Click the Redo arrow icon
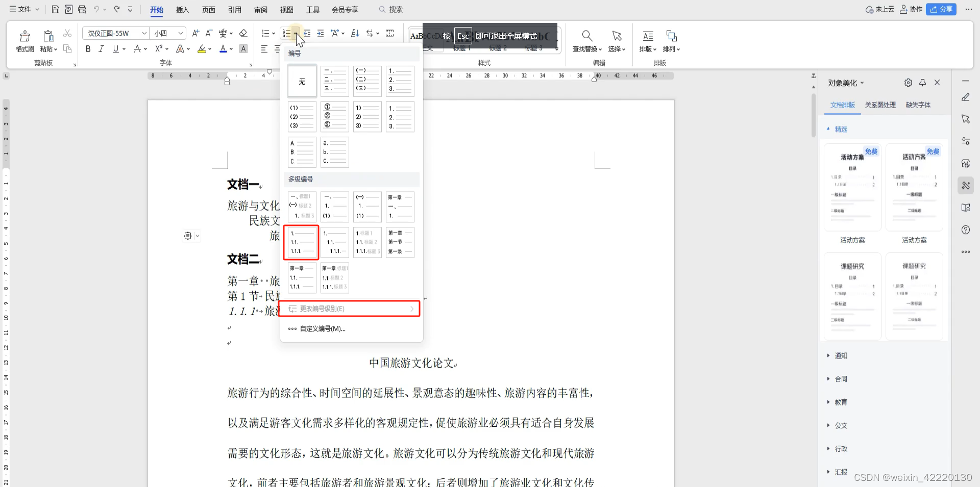Viewport: 980px width, 487px height. pyautogui.click(x=117, y=9)
